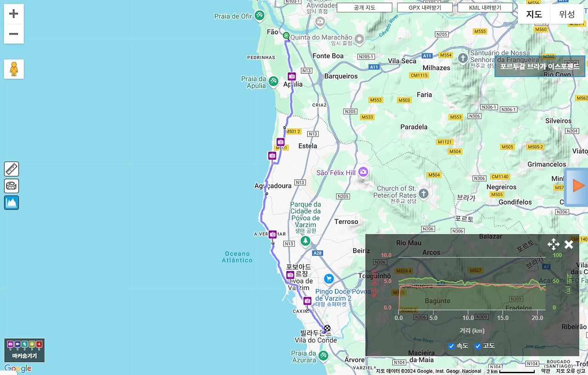The height and width of the screenshot is (375, 588).
Task: Open the 약관 terms link
Action: tap(545, 371)
